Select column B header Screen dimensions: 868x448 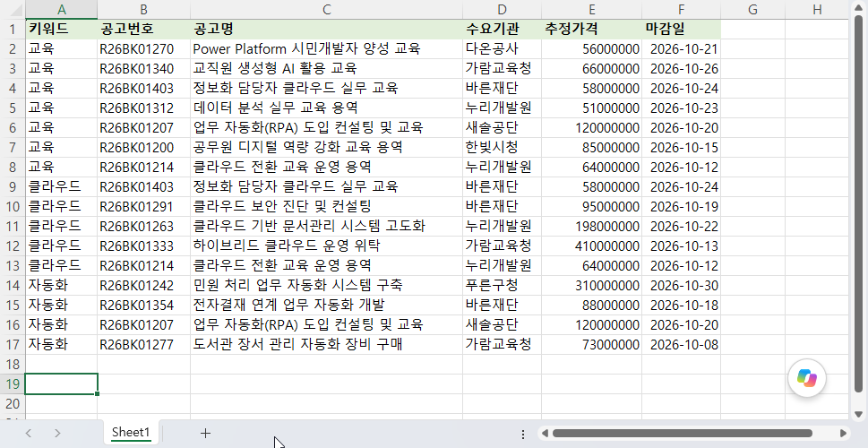(x=144, y=9)
